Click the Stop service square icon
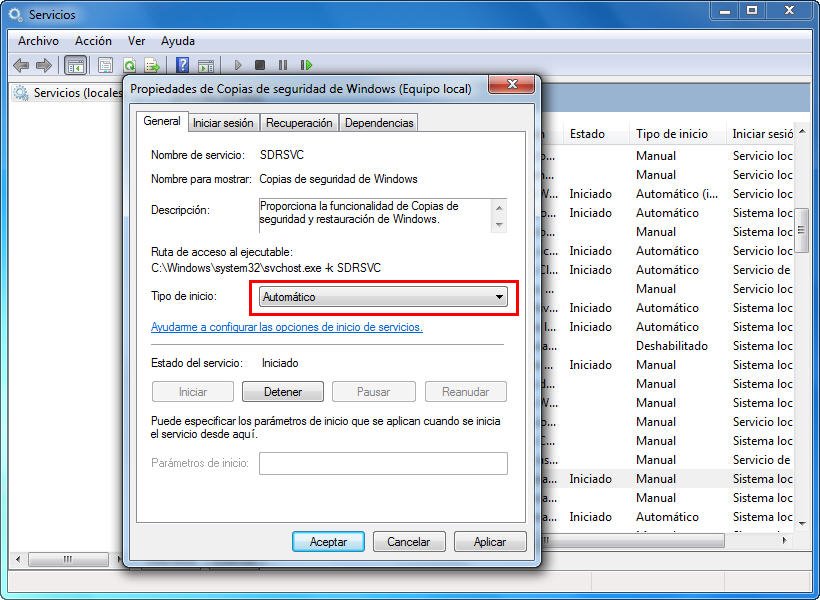This screenshot has height=600, width=820. pyautogui.click(x=260, y=65)
